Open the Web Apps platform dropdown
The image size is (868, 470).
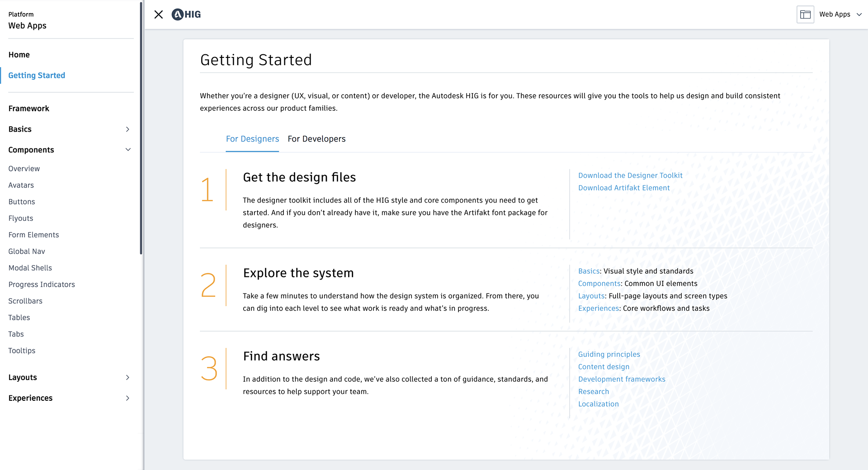click(840, 14)
